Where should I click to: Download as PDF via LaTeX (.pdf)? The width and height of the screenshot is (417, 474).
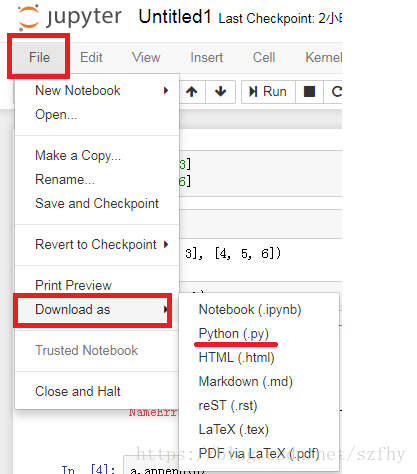pyautogui.click(x=259, y=454)
